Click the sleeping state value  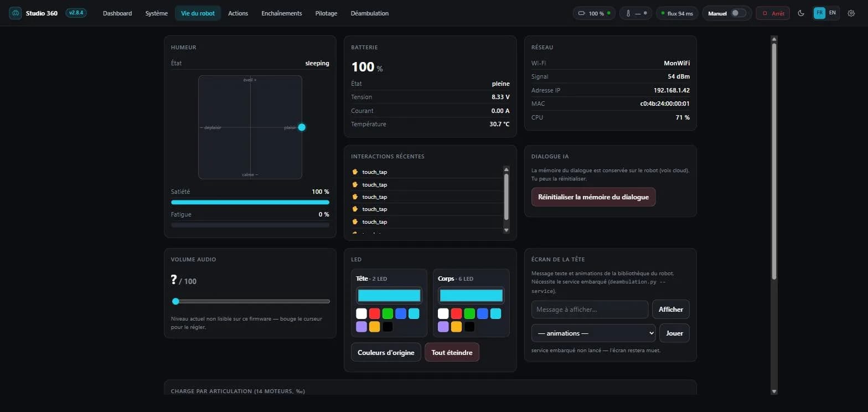[317, 63]
